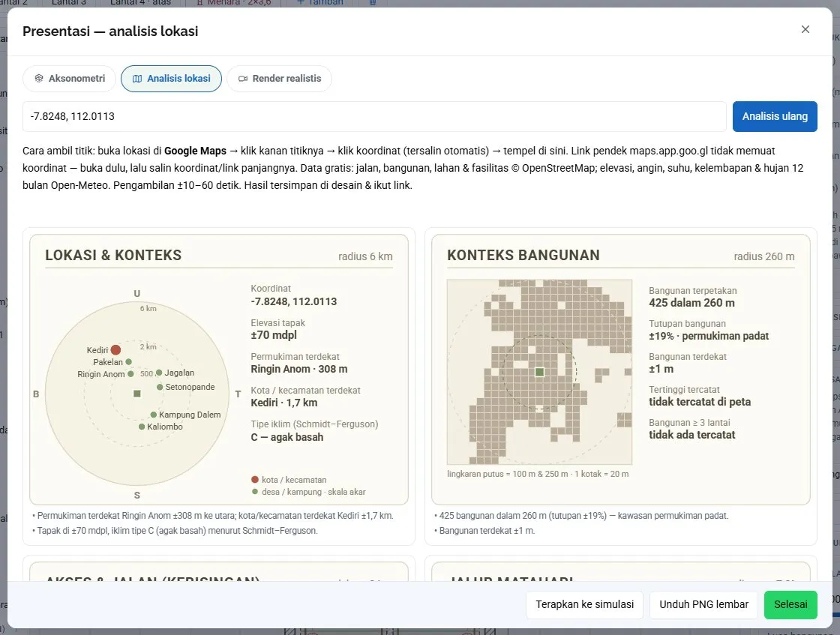Click the site square in the location circle
This screenshot has width=840, height=635.
point(137,394)
